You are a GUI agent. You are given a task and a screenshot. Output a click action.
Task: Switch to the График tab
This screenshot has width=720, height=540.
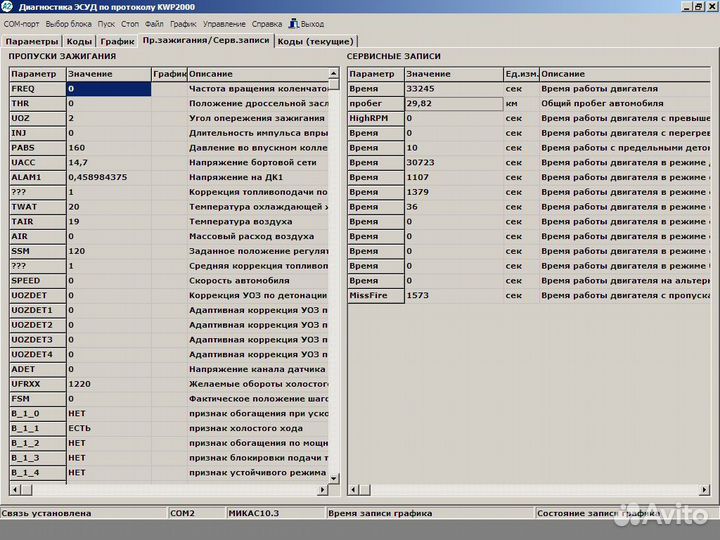(117, 42)
